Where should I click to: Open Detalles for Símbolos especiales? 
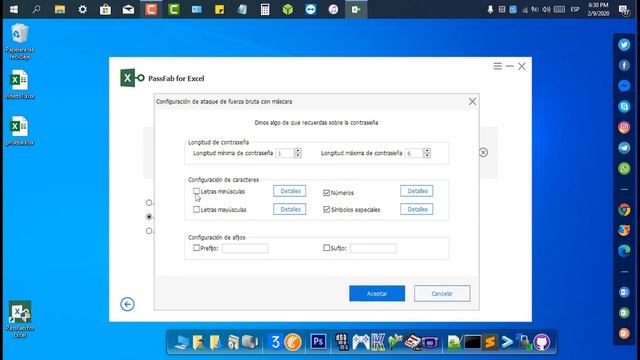(417, 209)
